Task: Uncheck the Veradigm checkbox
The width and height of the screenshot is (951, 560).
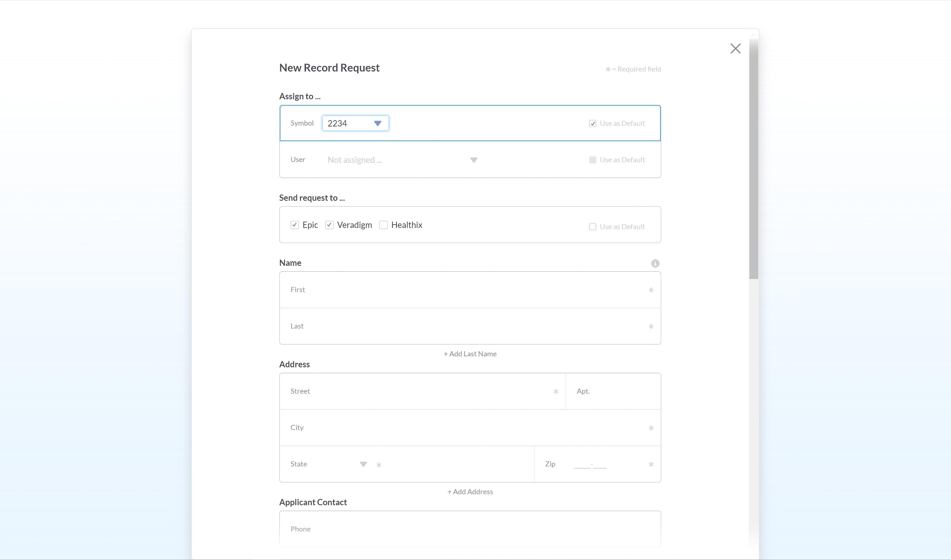Action: pos(329,225)
